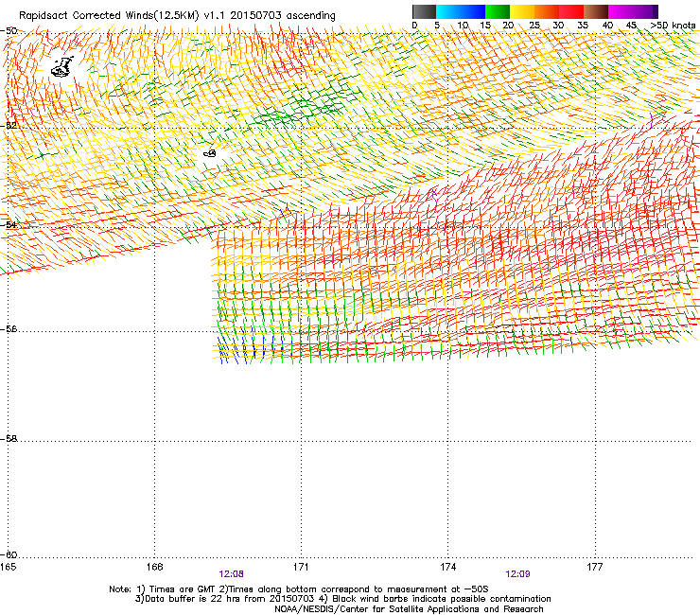Click the 165 longitude axis label
This screenshot has height=615, width=700.
point(8,567)
